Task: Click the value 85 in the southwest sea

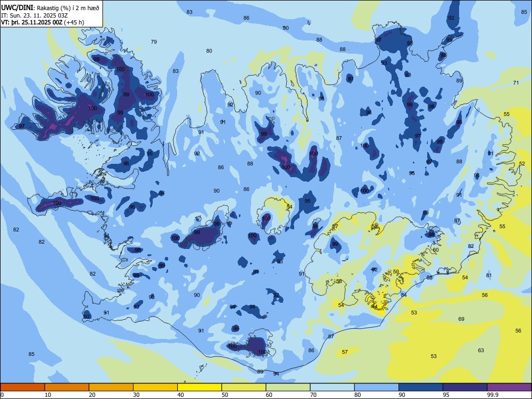Action: coord(31,354)
